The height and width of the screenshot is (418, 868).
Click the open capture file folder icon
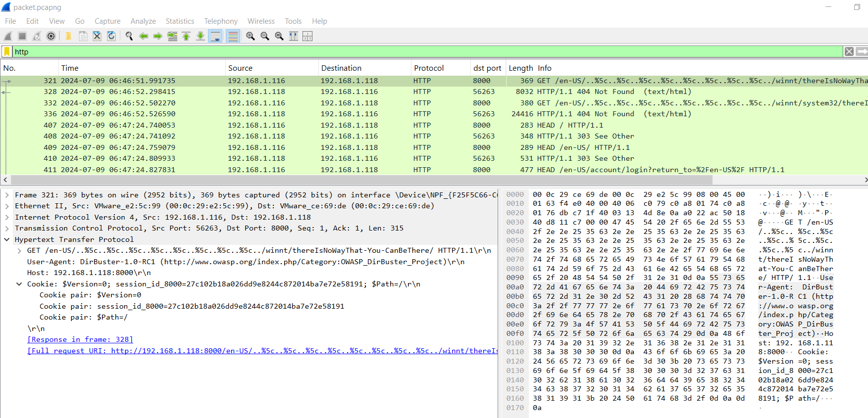68,36
